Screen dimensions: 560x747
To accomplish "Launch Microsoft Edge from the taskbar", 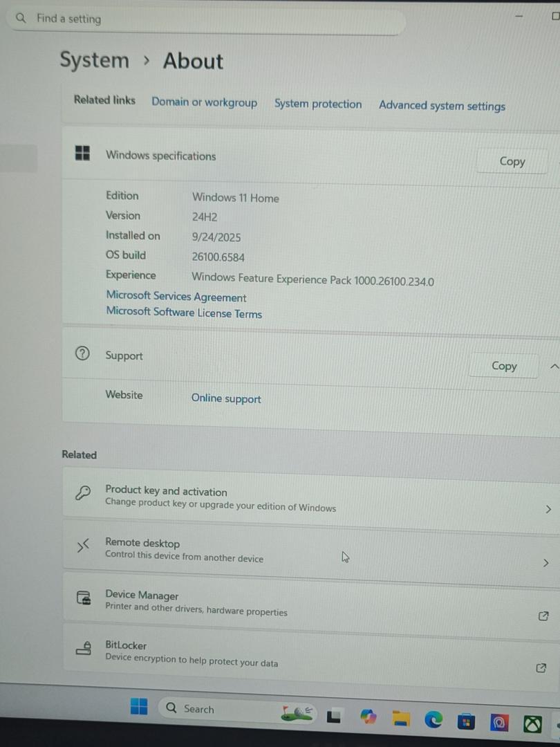I will coord(433,720).
